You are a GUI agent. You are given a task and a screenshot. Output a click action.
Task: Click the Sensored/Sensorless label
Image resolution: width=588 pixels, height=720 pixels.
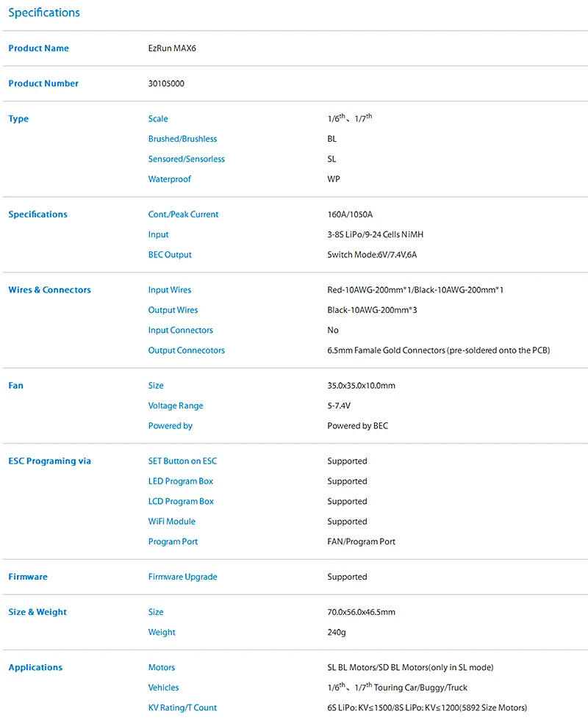point(187,159)
